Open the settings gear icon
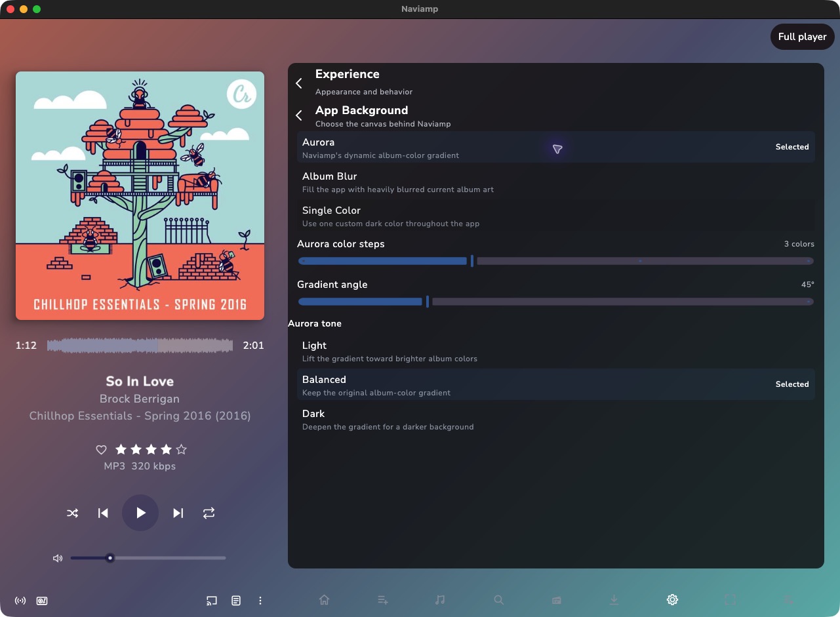 coord(672,600)
